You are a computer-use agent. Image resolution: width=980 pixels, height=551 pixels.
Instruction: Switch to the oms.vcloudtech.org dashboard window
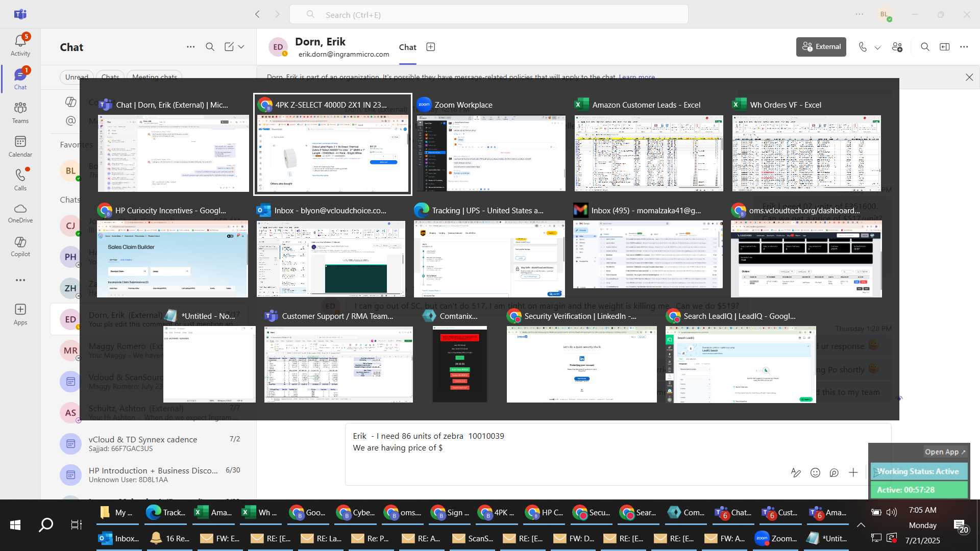pyautogui.click(x=806, y=251)
